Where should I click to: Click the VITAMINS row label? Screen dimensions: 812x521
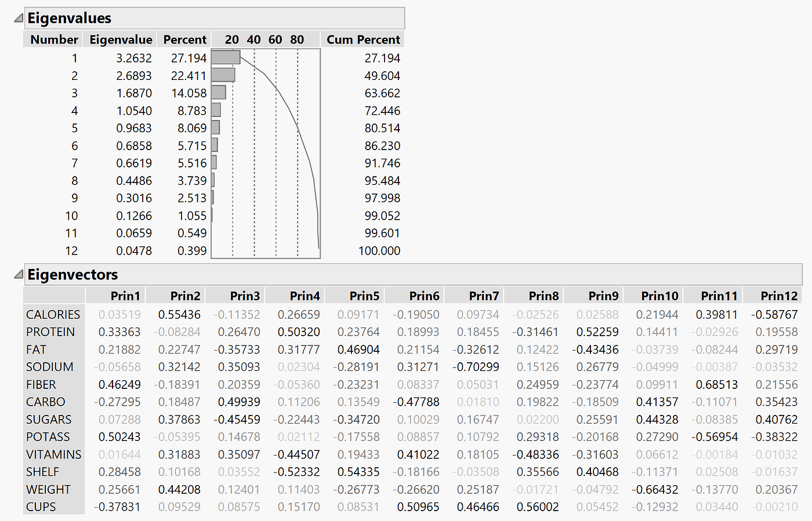(53, 454)
